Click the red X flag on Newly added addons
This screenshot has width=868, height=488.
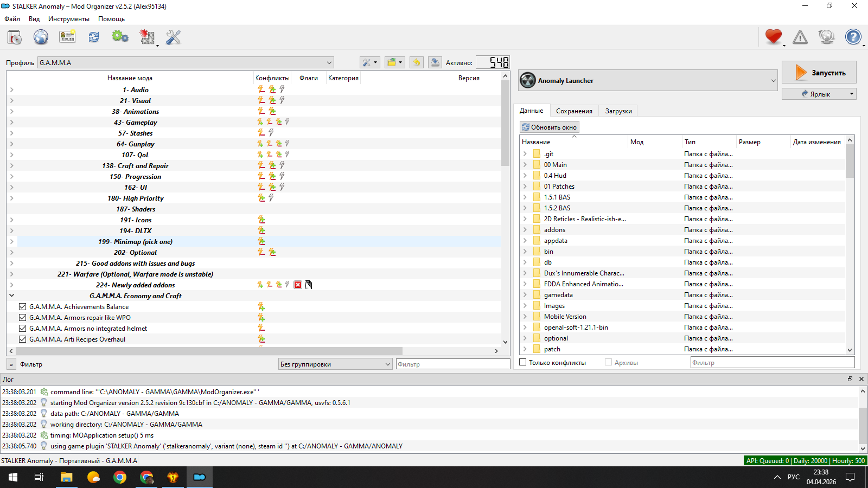click(x=298, y=285)
